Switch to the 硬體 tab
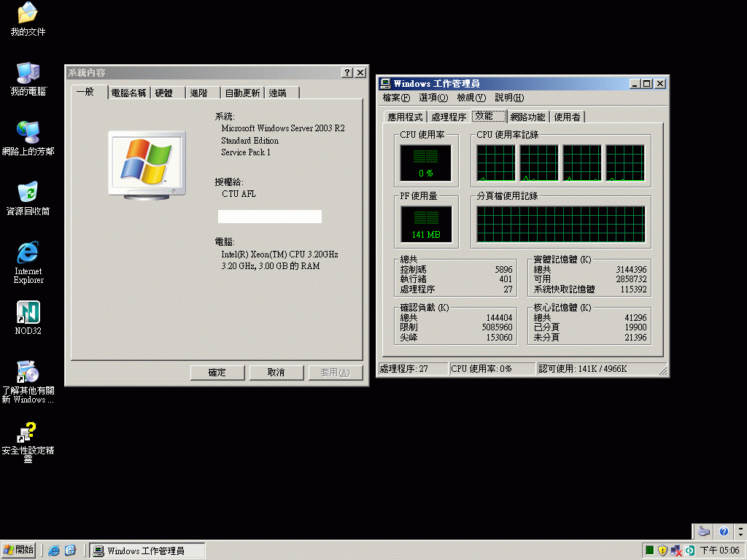Viewport: 747px width, 560px height. click(x=168, y=93)
